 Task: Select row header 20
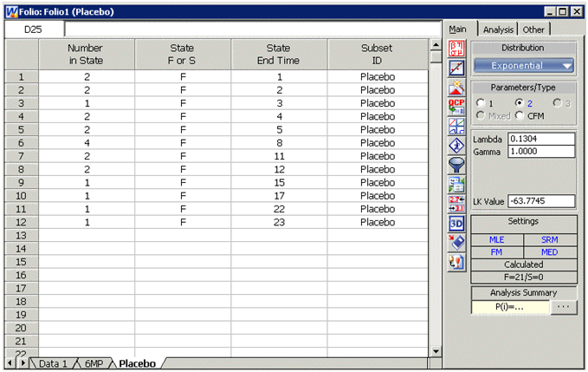tap(22, 328)
